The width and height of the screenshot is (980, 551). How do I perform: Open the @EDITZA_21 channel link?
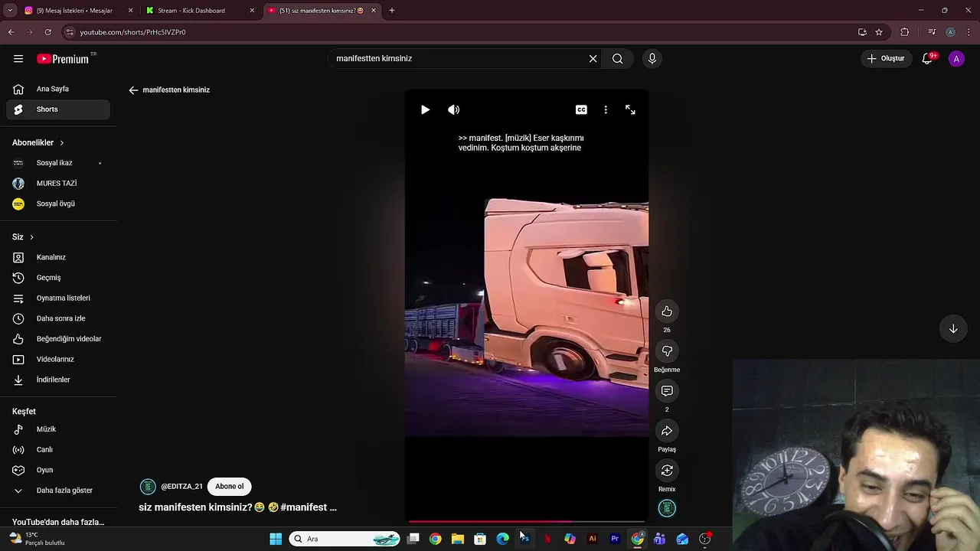click(x=181, y=487)
